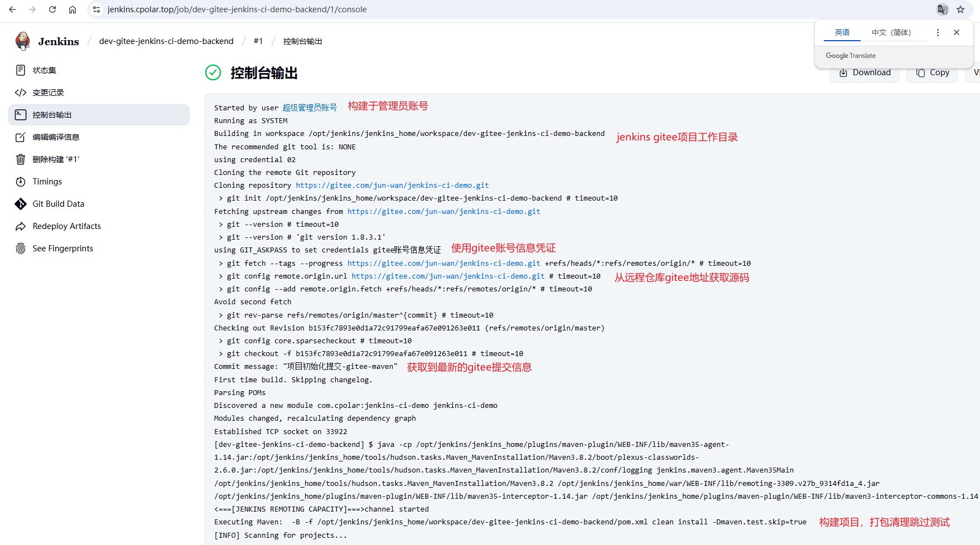
Task: Open Google Translate options three-dot menu
Action: [938, 32]
